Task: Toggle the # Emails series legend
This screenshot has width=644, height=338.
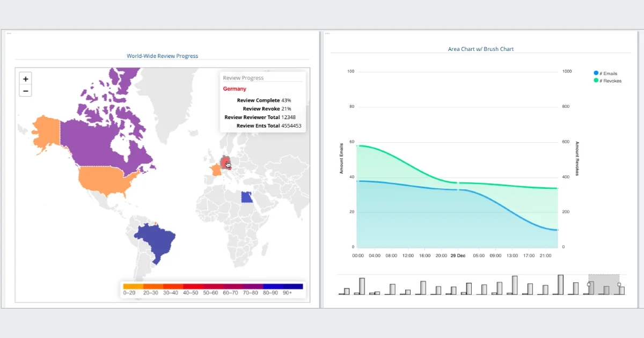Action: click(605, 73)
